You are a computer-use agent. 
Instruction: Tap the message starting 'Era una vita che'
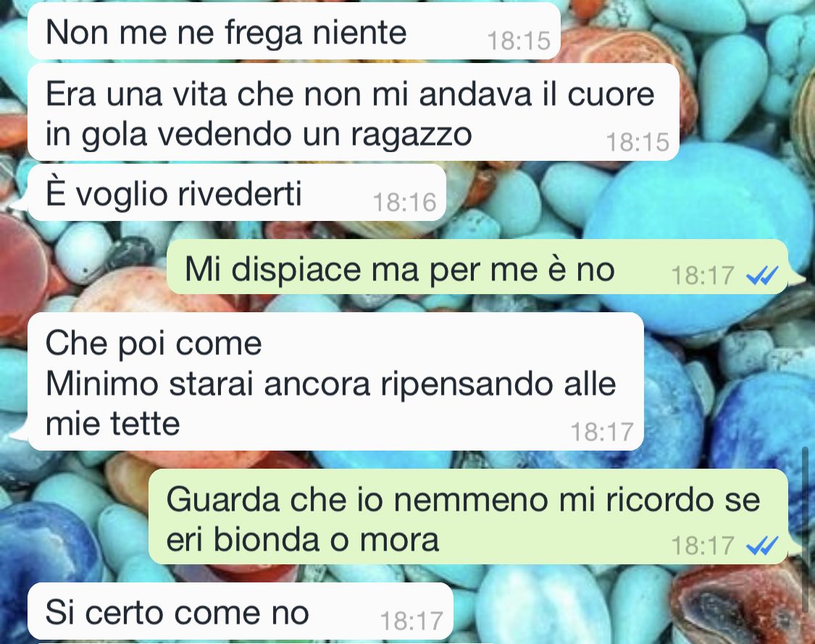tap(354, 113)
